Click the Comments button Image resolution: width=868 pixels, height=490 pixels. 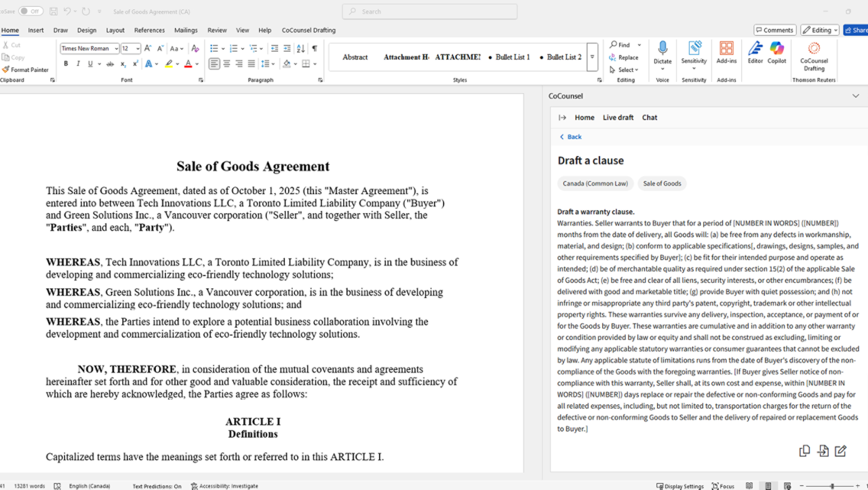click(x=774, y=30)
